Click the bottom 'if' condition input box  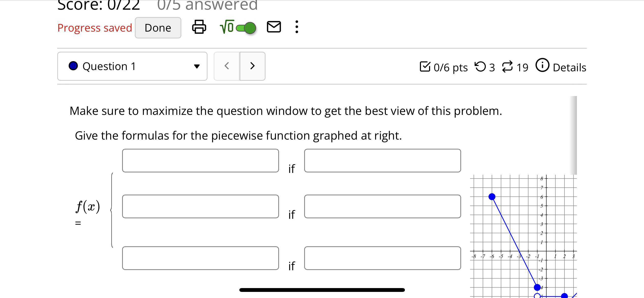click(x=382, y=258)
